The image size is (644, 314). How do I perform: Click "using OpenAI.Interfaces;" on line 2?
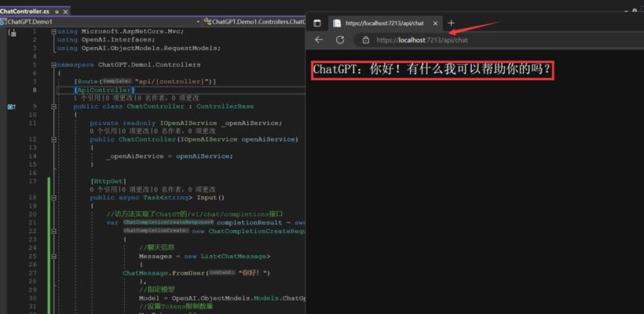106,40
